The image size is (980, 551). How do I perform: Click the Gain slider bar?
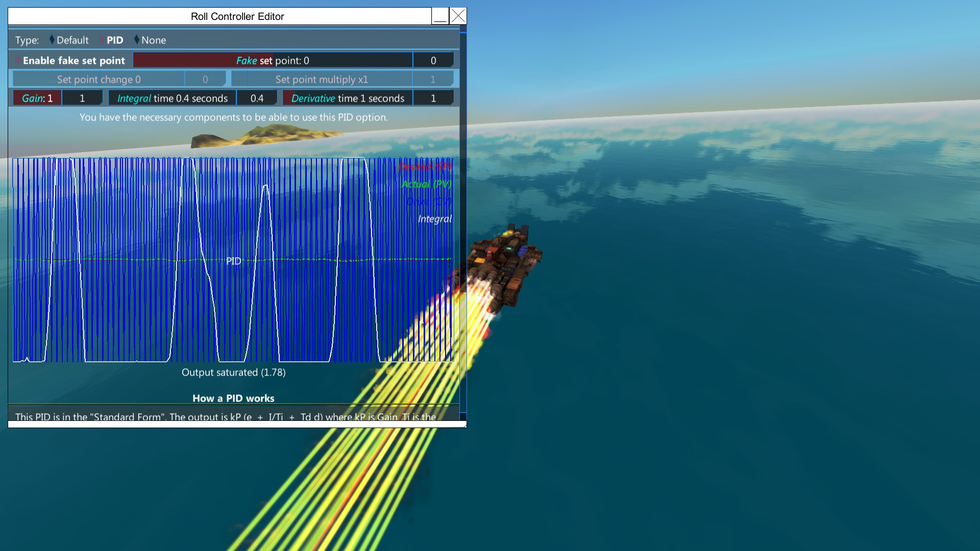[37, 98]
